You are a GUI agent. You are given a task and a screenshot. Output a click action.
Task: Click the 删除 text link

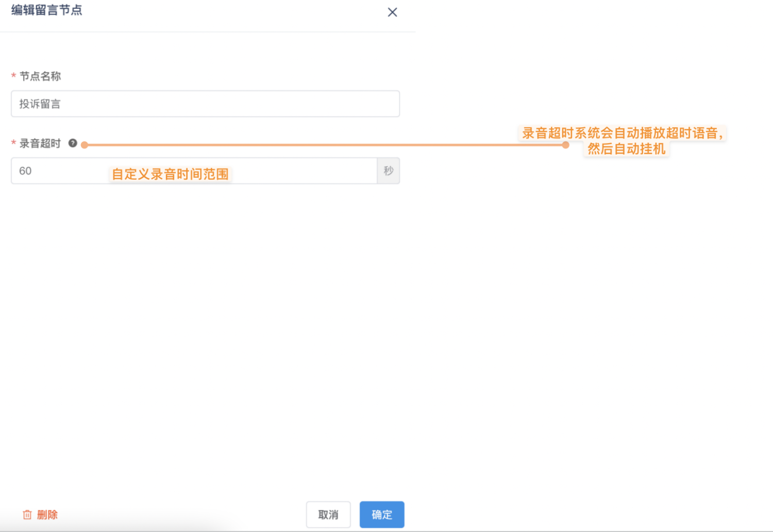pos(47,514)
